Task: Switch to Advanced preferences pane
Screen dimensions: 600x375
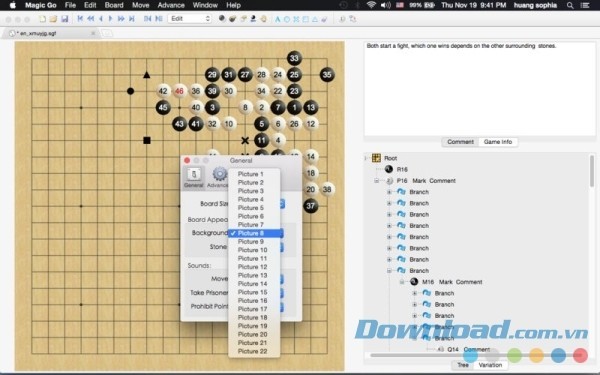Action: (218, 177)
